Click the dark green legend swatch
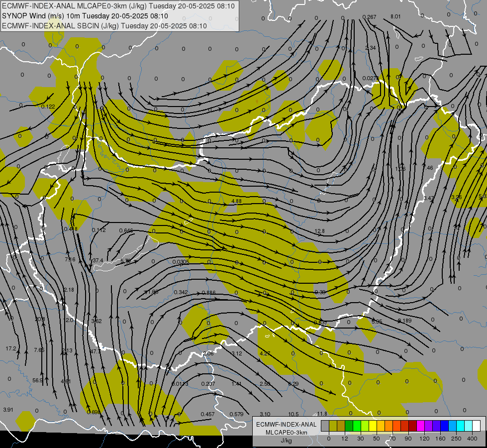487x448 pixels. click(x=349, y=426)
